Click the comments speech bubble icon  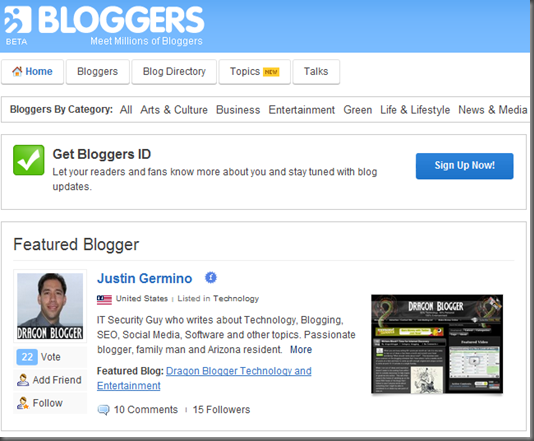pos(104,410)
